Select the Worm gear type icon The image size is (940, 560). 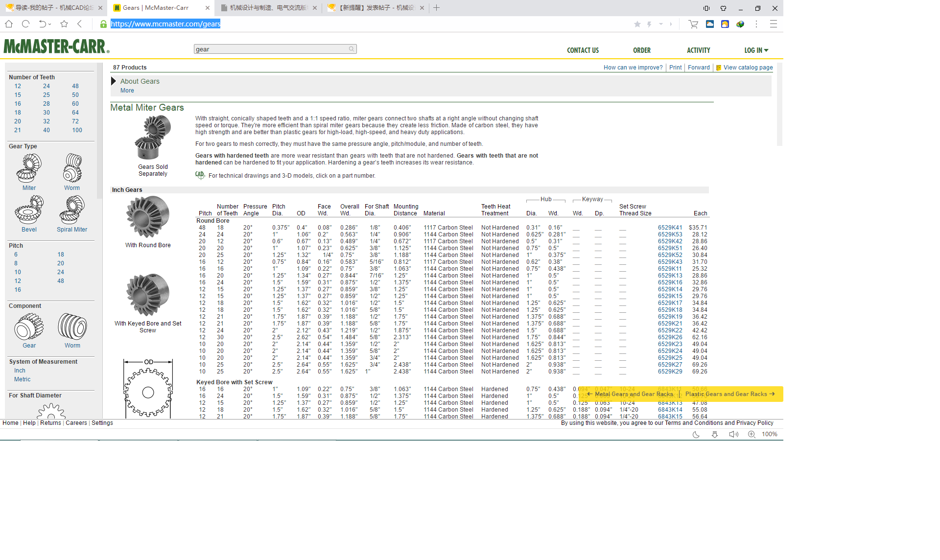[x=72, y=168]
